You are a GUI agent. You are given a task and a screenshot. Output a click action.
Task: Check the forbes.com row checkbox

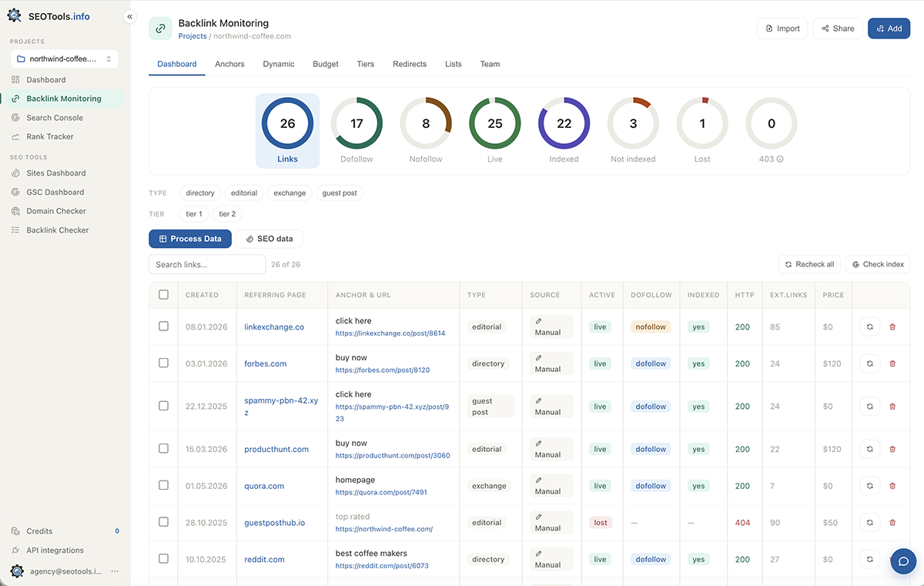tap(163, 363)
